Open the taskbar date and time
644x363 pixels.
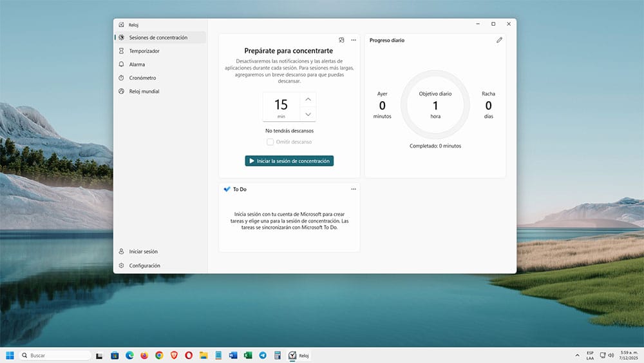[629, 356]
